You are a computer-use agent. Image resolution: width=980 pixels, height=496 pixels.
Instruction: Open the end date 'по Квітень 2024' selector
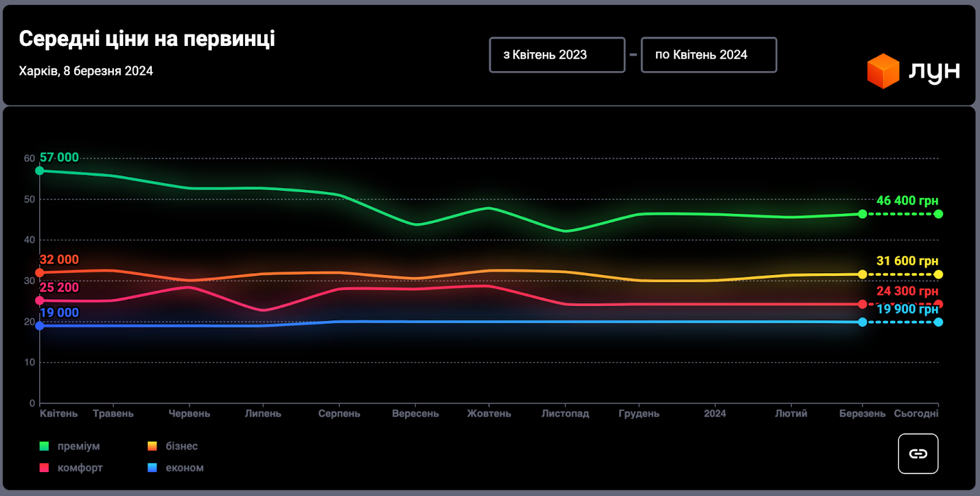point(709,55)
